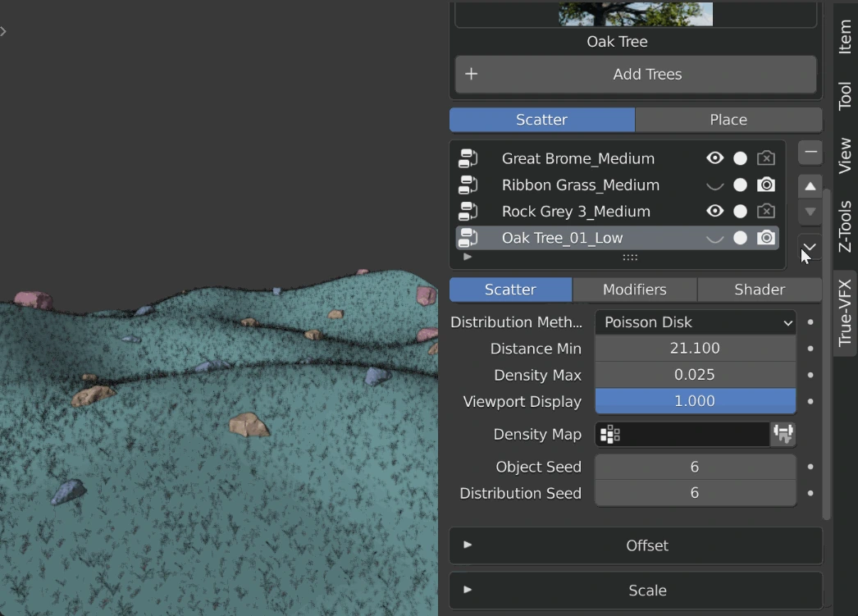Click the animate dot beside Distance Min
This screenshot has height=616, width=858.
[810, 349]
